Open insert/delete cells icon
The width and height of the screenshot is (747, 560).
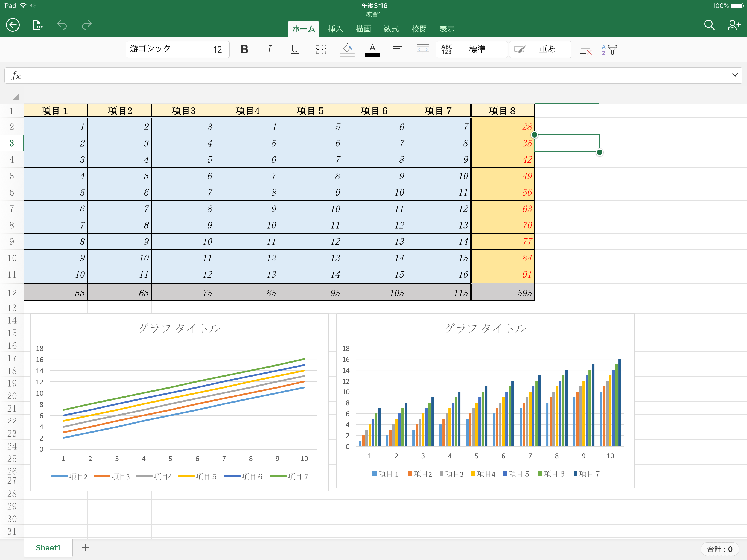[x=584, y=50]
